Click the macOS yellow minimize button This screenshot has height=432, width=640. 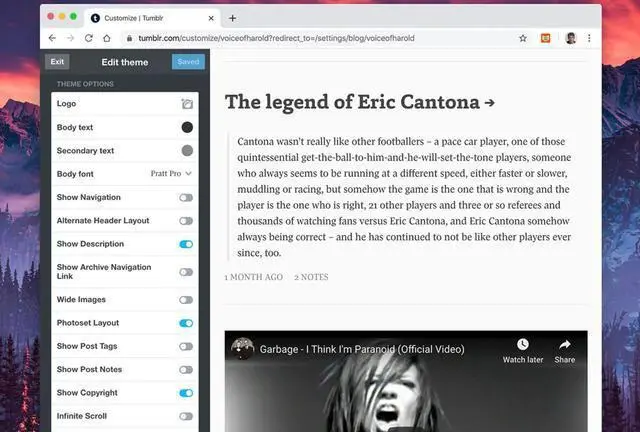62,16
